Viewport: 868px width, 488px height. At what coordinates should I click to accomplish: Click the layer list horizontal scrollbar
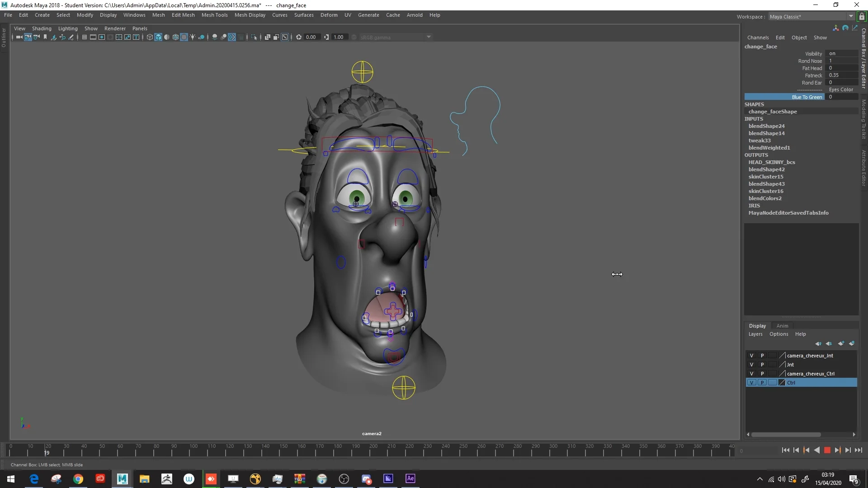click(x=786, y=435)
